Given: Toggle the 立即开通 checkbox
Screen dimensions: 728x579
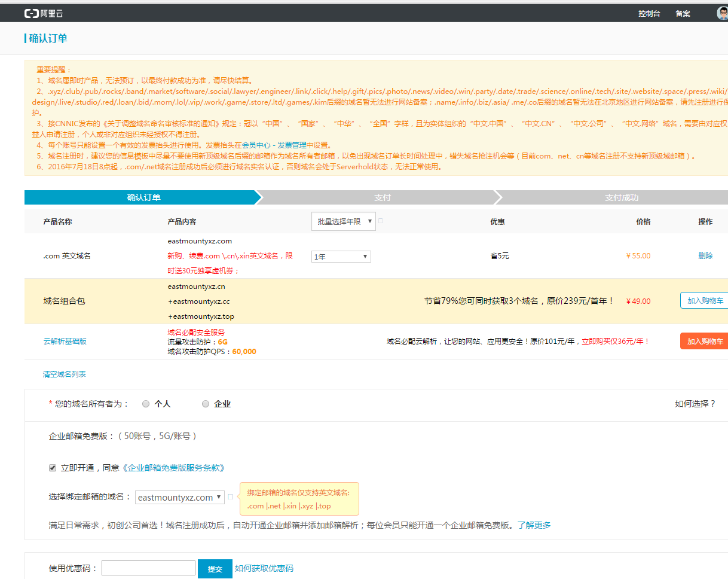Looking at the screenshot, I should [53, 468].
